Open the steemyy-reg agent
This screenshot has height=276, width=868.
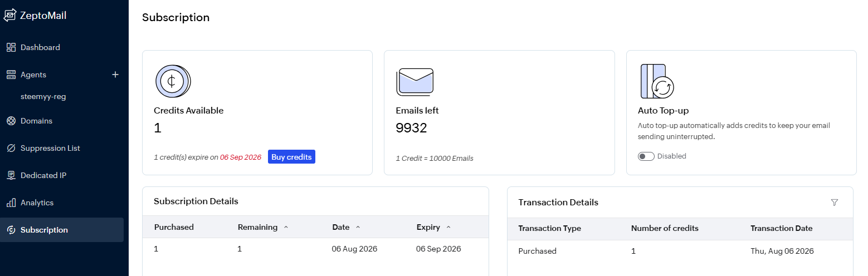click(x=43, y=96)
